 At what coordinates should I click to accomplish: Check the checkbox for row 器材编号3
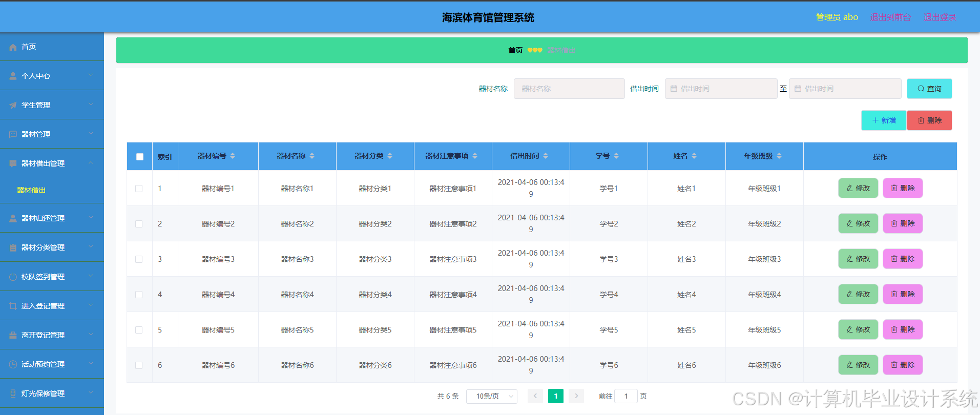click(x=139, y=259)
